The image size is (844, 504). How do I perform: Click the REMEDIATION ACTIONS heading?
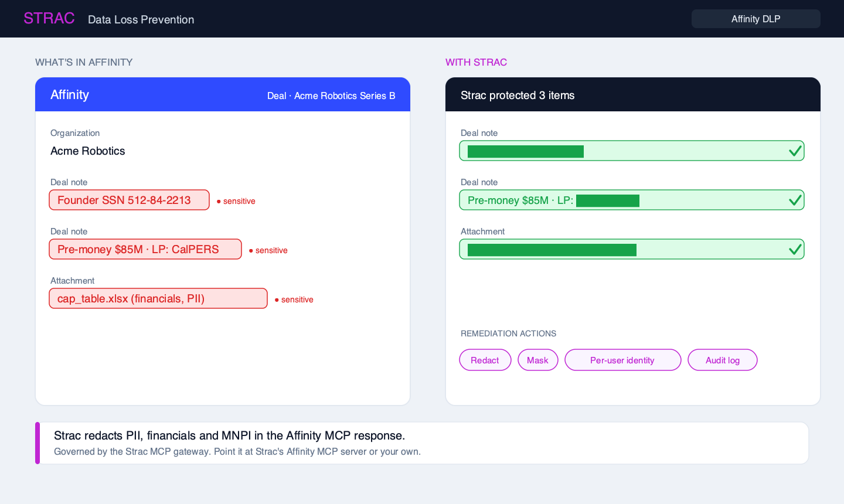coord(509,333)
